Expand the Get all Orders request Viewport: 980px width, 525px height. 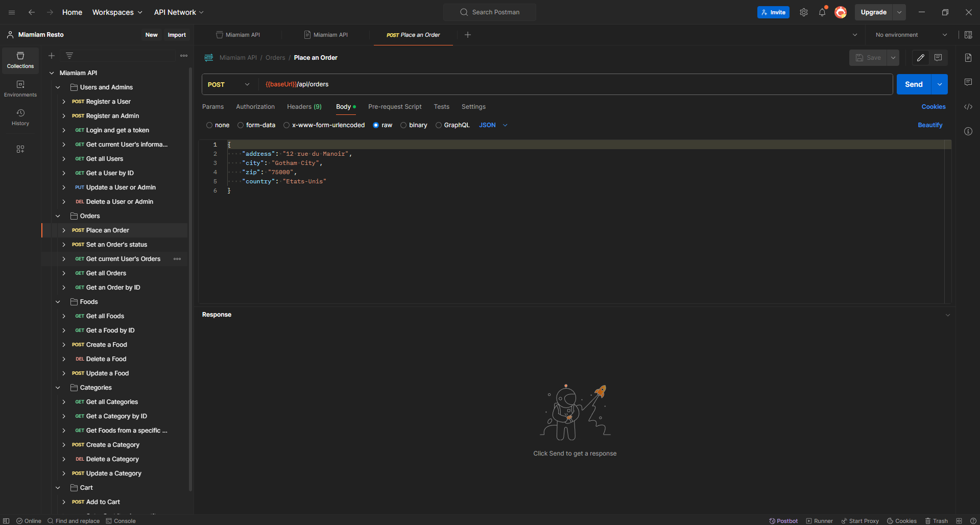[64, 273]
